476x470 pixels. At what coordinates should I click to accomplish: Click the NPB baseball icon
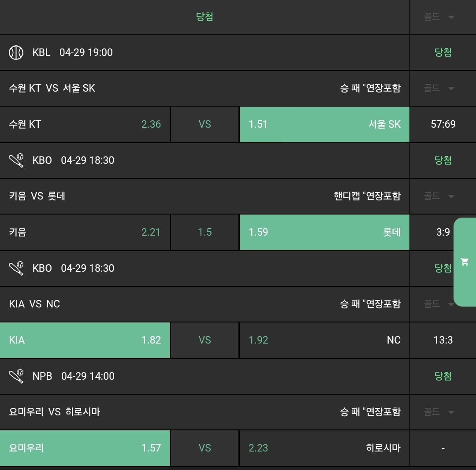click(16, 376)
